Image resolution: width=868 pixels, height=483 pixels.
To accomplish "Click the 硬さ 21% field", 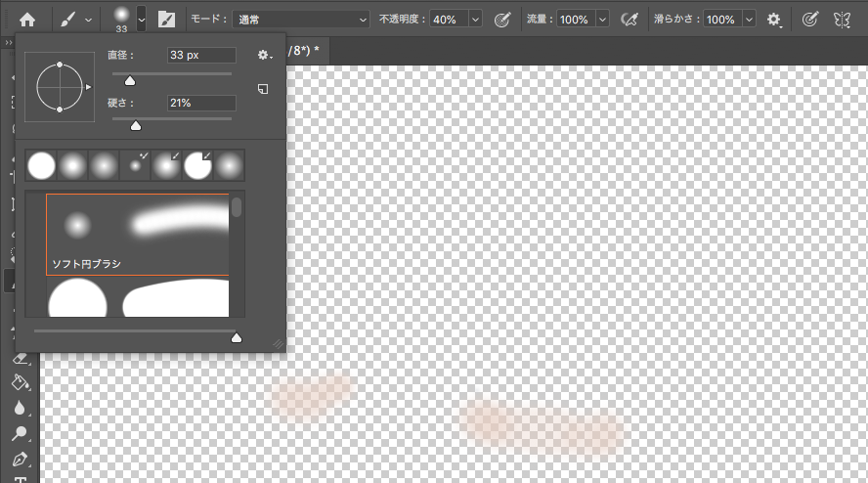I will tap(201, 103).
